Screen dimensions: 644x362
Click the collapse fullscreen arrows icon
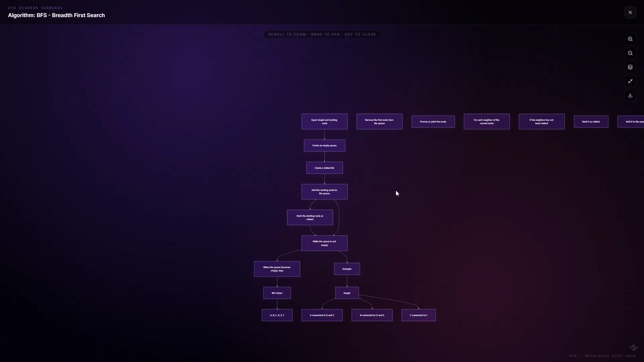(630, 81)
